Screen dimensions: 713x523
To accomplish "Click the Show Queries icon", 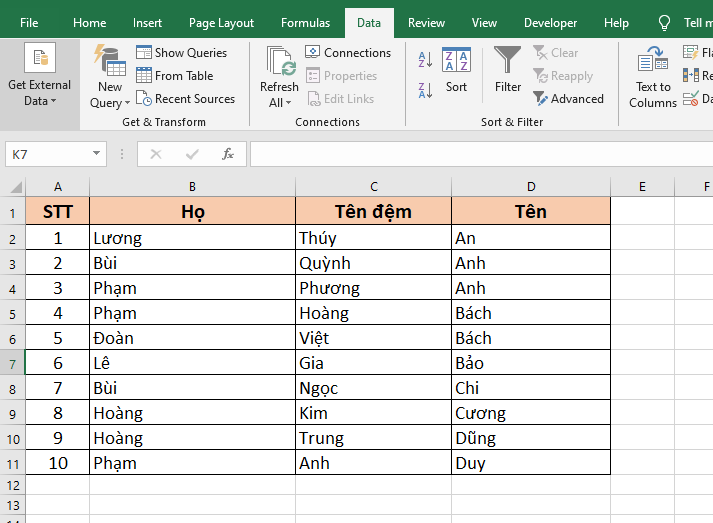I will click(x=144, y=53).
